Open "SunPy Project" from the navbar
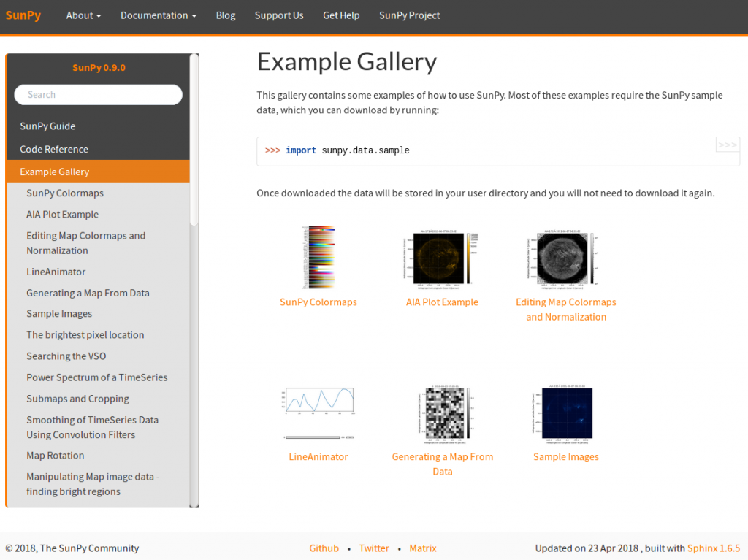The height and width of the screenshot is (560, 748). pyautogui.click(x=409, y=15)
